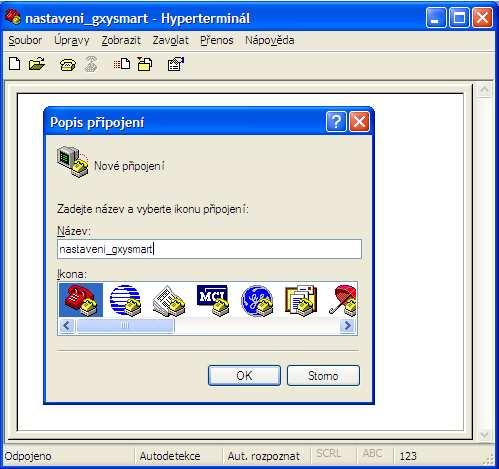Select the red telephone connection icon
This screenshot has width=499, height=469.
point(81,300)
